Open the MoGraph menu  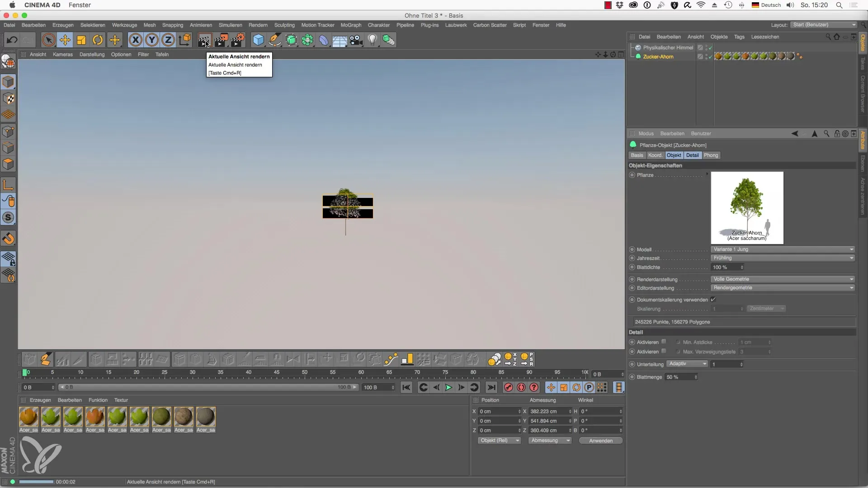click(351, 25)
